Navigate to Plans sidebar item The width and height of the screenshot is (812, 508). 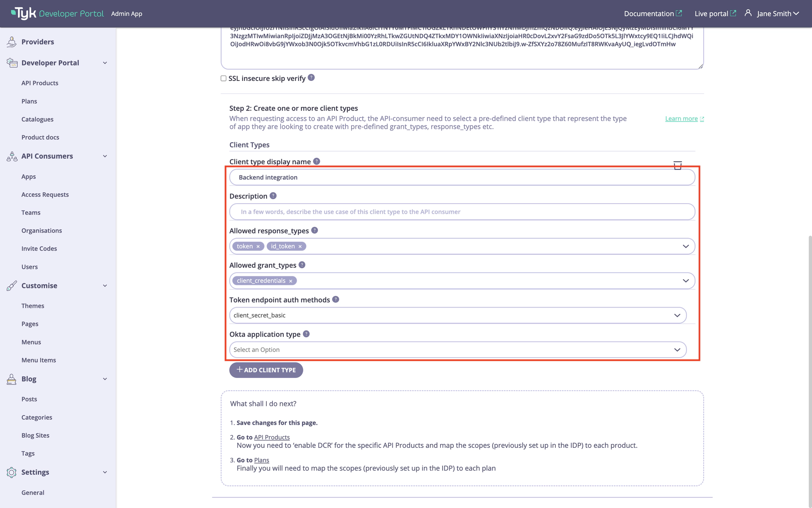coord(29,101)
